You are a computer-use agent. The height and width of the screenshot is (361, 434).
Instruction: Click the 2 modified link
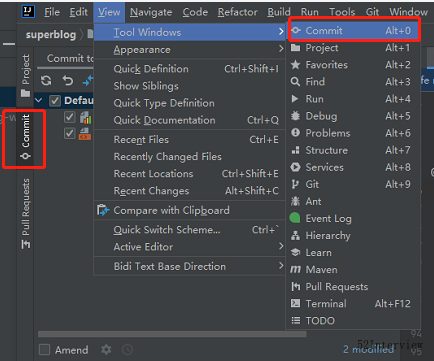pyautogui.click(x=368, y=349)
